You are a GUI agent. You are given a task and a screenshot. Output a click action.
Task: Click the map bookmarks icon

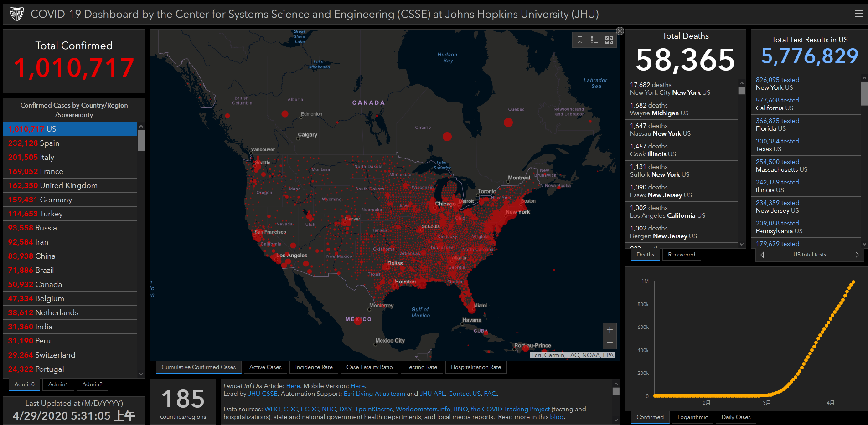point(580,40)
